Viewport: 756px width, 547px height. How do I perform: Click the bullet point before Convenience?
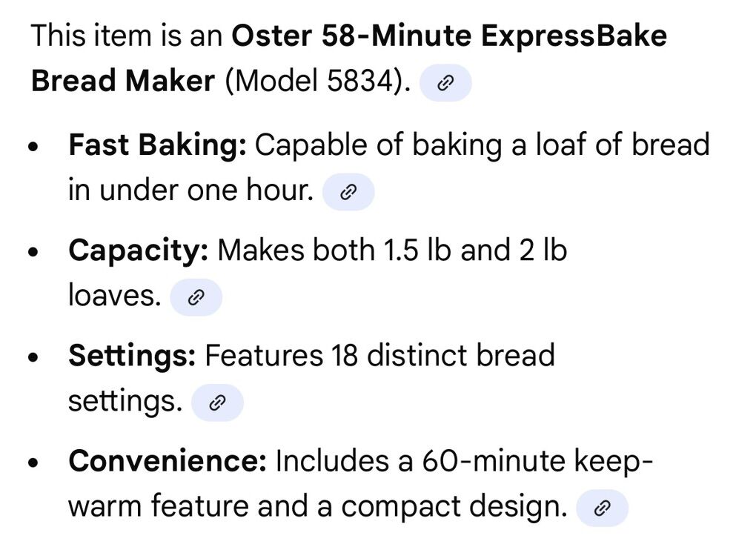[33, 463]
